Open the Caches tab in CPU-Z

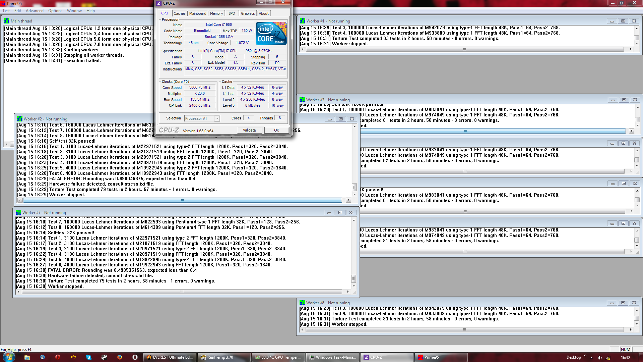[x=179, y=13]
